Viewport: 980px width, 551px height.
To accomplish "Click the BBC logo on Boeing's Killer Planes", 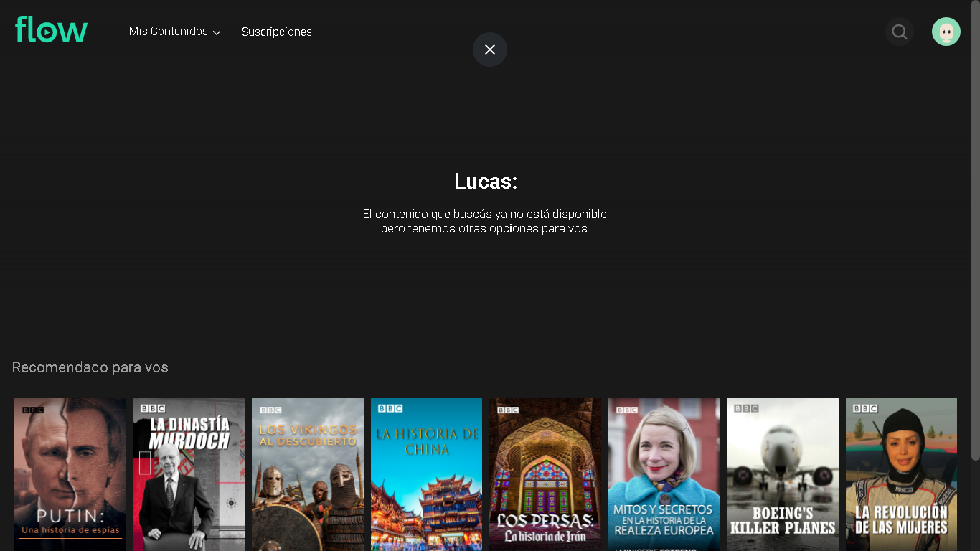I will coord(745,408).
